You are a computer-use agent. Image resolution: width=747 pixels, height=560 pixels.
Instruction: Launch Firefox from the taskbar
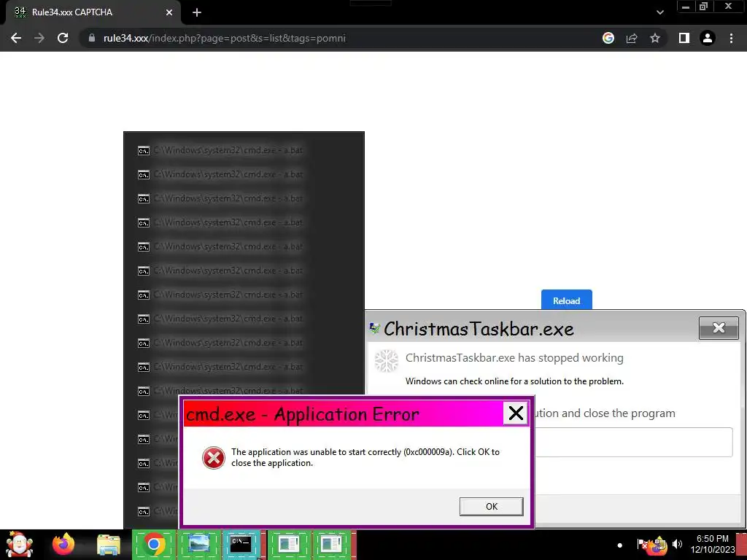click(63, 544)
